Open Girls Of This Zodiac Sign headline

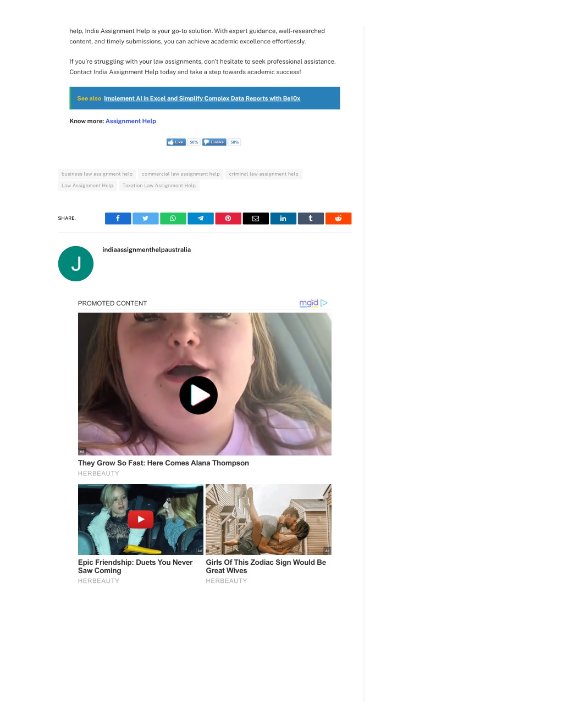(266, 566)
